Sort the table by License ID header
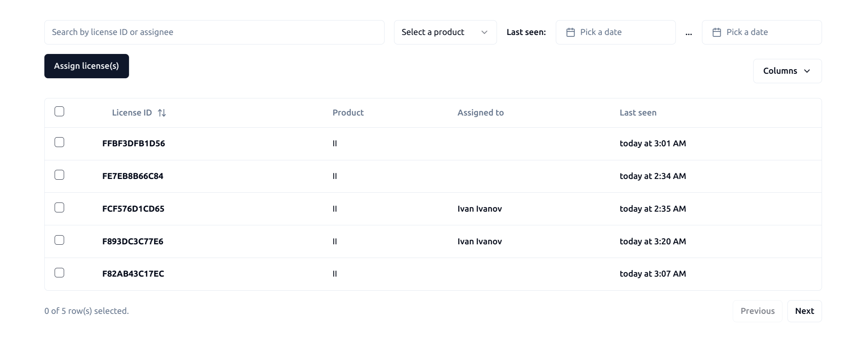 [132, 113]
